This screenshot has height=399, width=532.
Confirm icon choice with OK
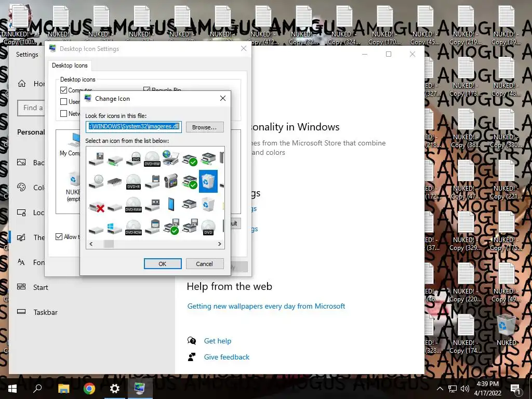coord(163,263)
